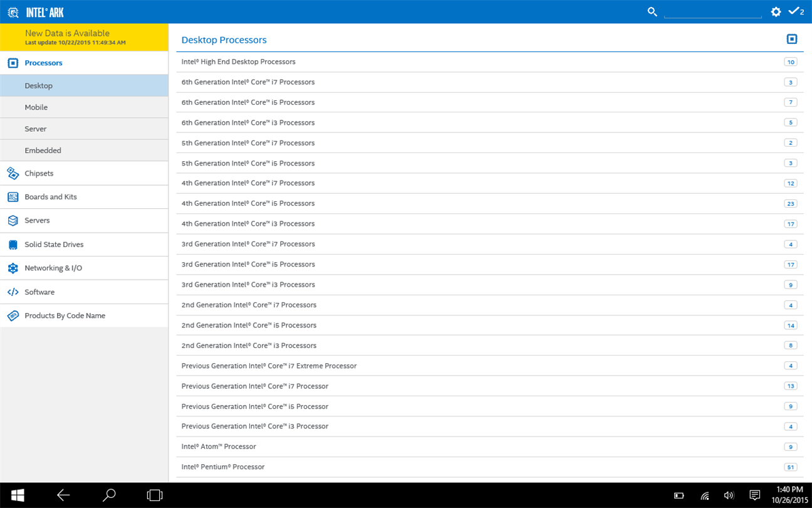Click the Software code brackets icon

click(x=13, y=292)
